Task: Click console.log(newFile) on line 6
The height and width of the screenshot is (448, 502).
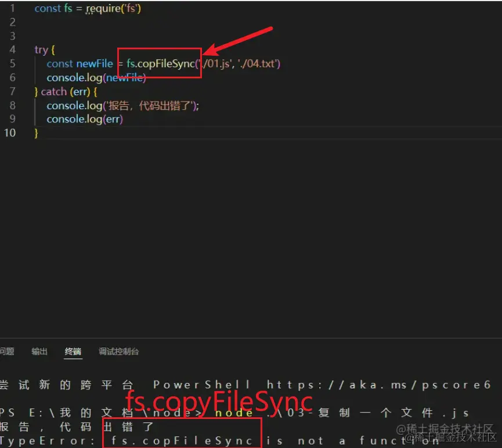Action: (95, 77)
